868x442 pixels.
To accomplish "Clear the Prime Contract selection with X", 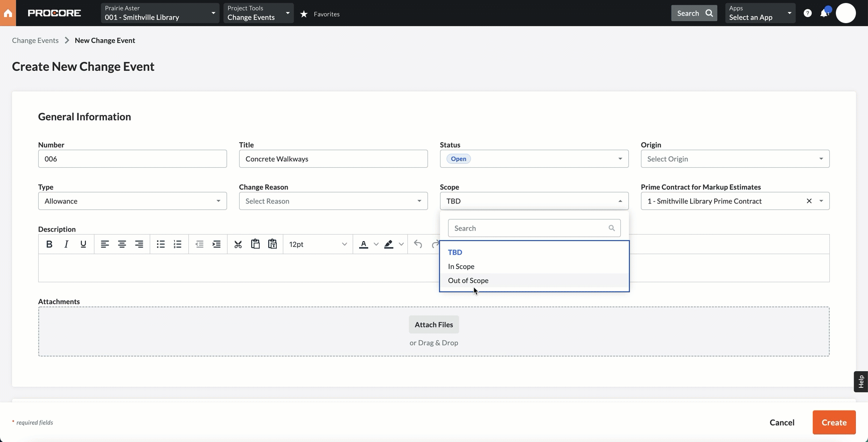I will [x=809, y=201].
